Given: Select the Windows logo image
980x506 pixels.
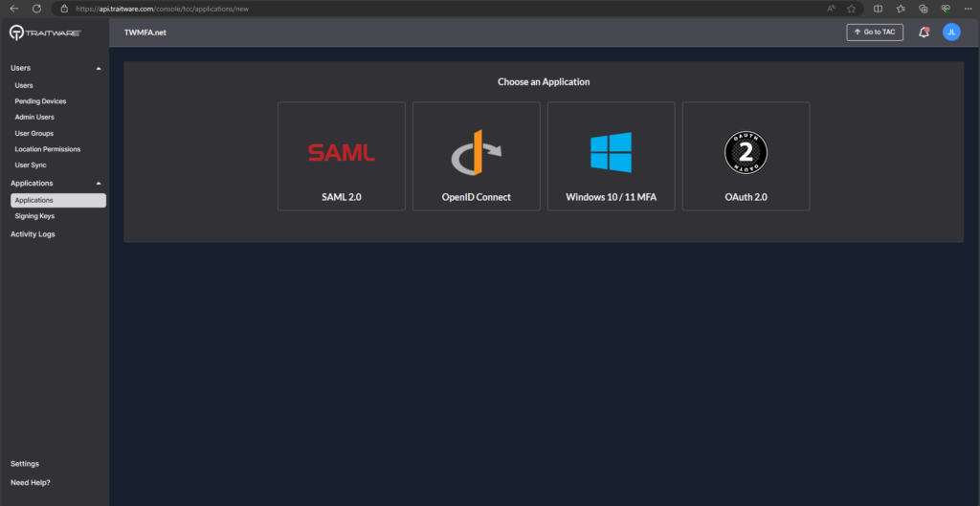Looking at the screenshot, I should click(611, 152).
